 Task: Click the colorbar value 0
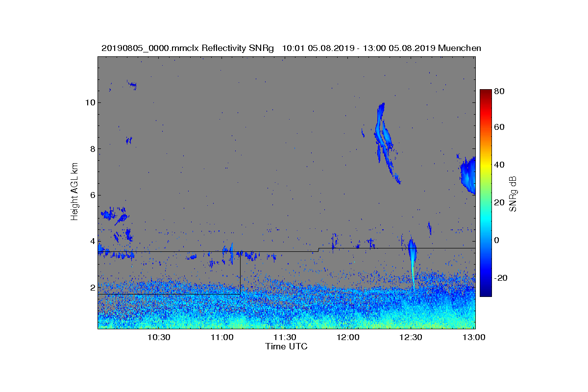click(497, 240)
